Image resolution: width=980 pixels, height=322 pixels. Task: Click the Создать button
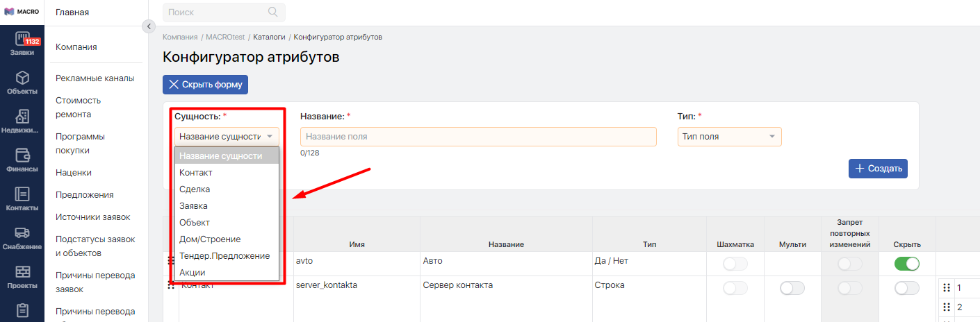pos(878,169)
